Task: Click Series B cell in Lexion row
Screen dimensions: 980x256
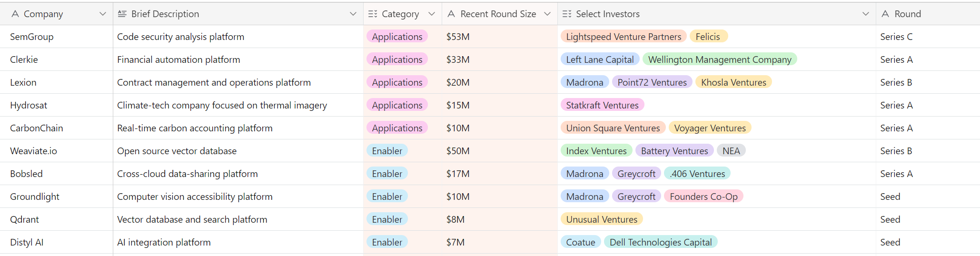Action: pyautogui.click(x=928, y=82)
